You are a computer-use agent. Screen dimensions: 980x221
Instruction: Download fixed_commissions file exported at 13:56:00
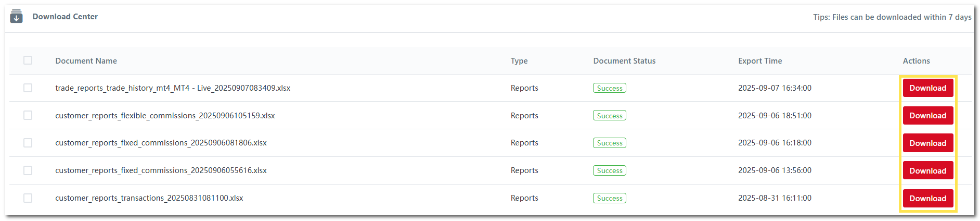pos(927,171)
